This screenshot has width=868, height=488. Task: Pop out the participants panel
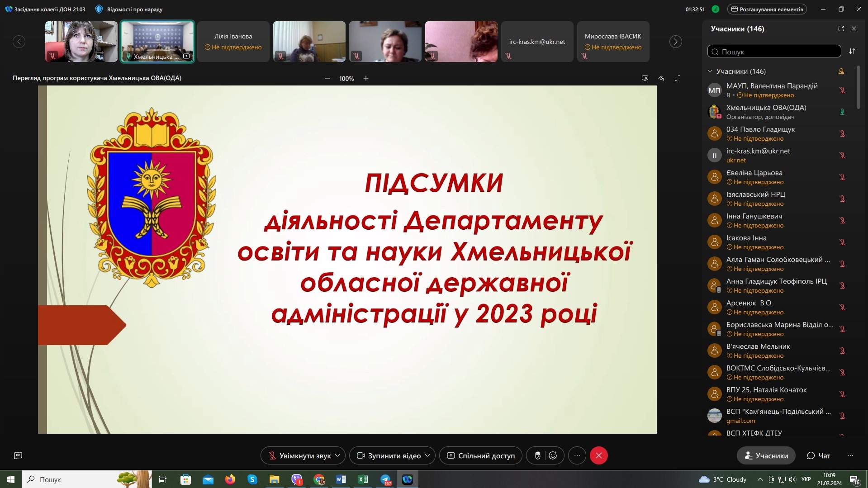point(841,28)
